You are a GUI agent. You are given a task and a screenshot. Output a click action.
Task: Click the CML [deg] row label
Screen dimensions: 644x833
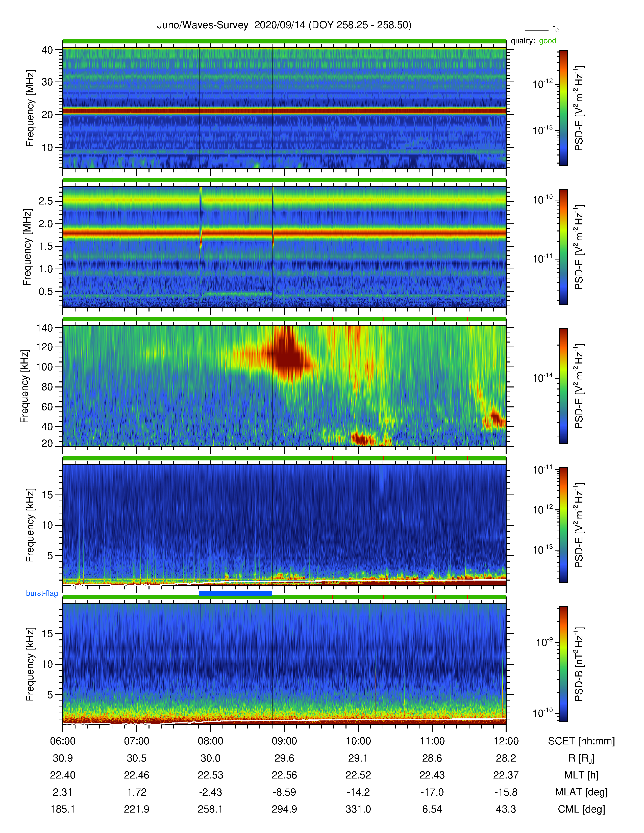click(x=581, y=809)
